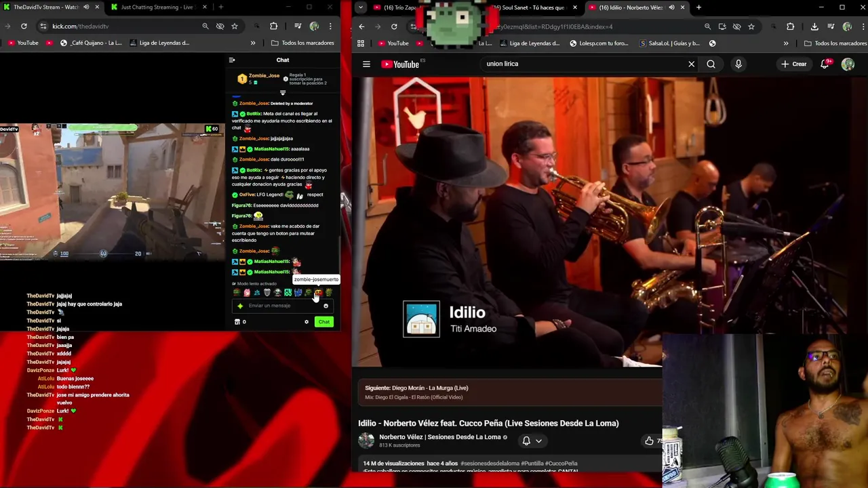Click 'Modo lento activado' notice
Image resolution: width=868 pixels, height=488 pixels.
[254, 284]
